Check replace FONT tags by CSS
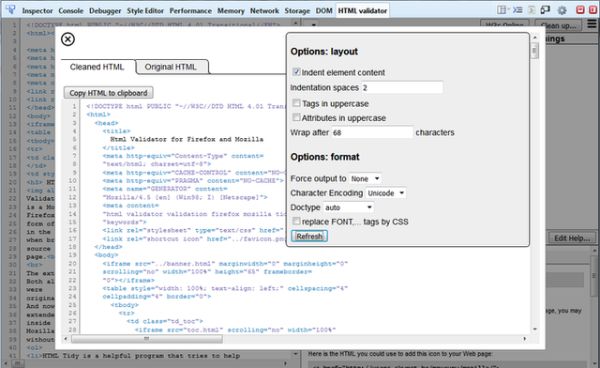The height and width of the screenshot is (368, 600). [296, 221]
